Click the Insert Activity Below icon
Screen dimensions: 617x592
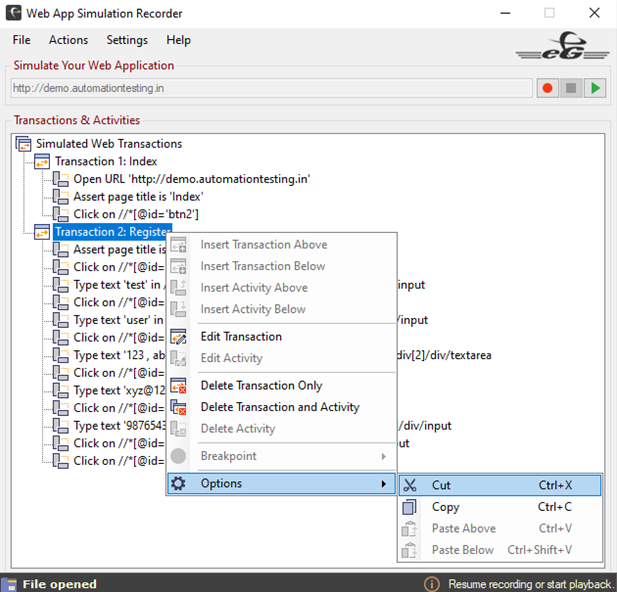178,309
